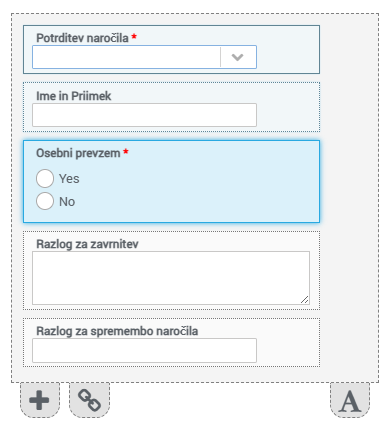Click the No option label text
This screenshot has height=434, width=386.
[67, 202]
